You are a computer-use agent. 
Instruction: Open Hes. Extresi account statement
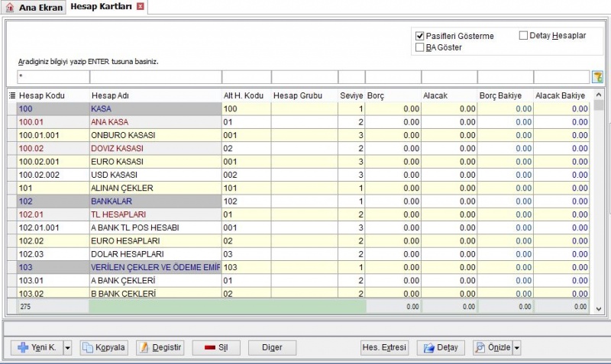click(385, 347)
